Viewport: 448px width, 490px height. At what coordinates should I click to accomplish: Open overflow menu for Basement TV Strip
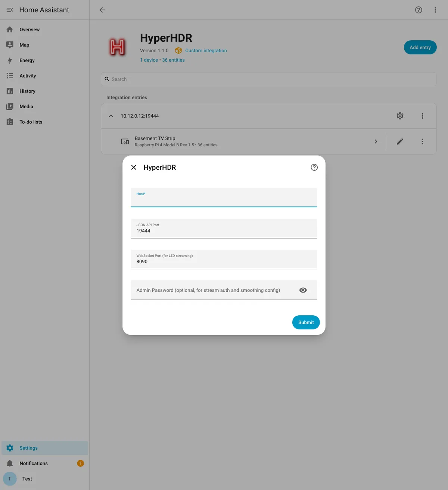(422, 141)
